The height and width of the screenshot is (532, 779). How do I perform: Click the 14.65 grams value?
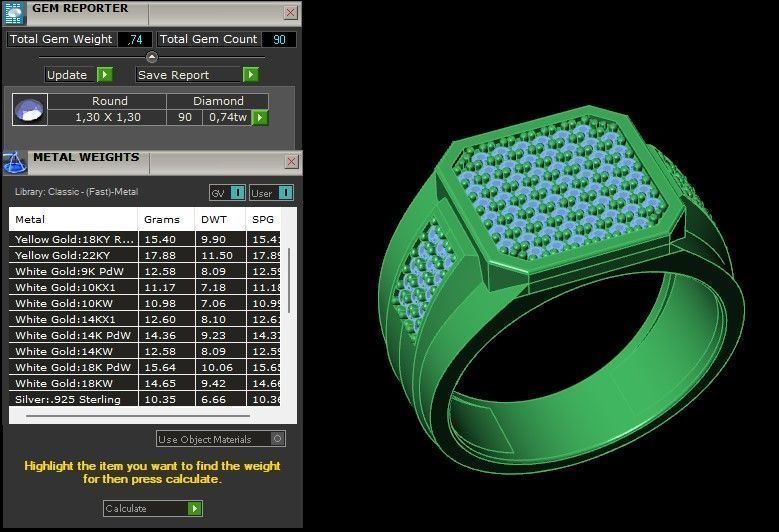[x=160, y=383]
